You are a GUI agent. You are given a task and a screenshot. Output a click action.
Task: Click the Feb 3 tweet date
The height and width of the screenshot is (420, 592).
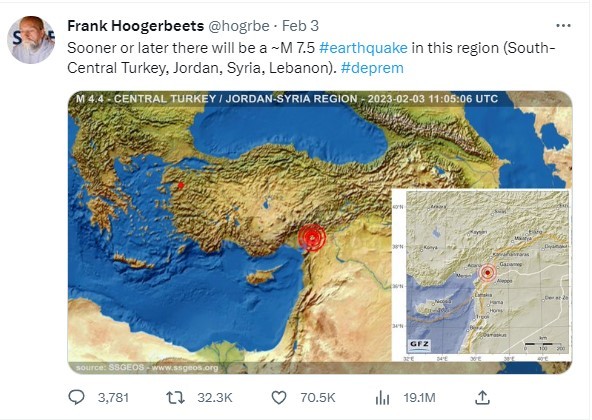(301, 26)
